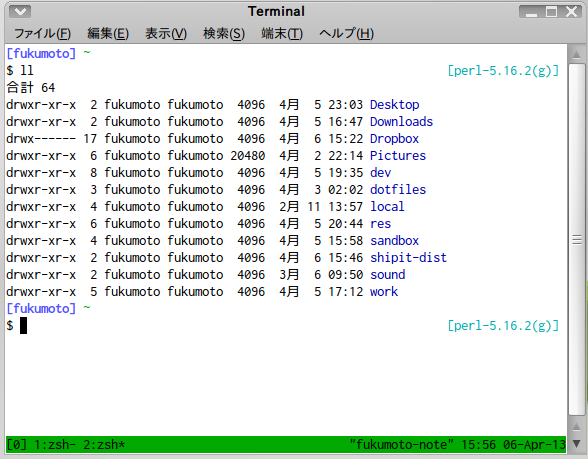Open the 検索(S) menu
The image size is (588, 459).
point(224,33)
